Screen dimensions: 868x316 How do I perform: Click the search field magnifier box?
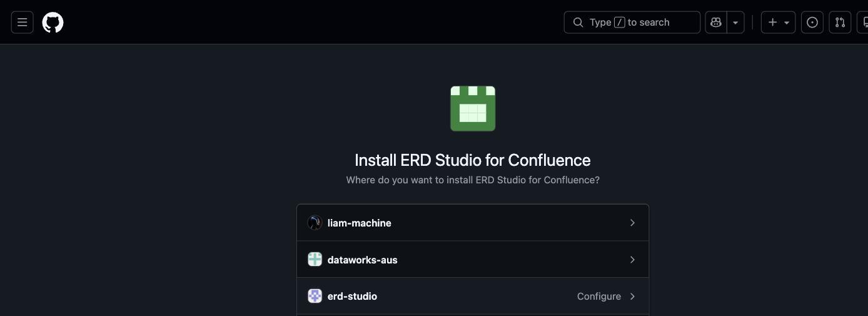coord(632,23)
